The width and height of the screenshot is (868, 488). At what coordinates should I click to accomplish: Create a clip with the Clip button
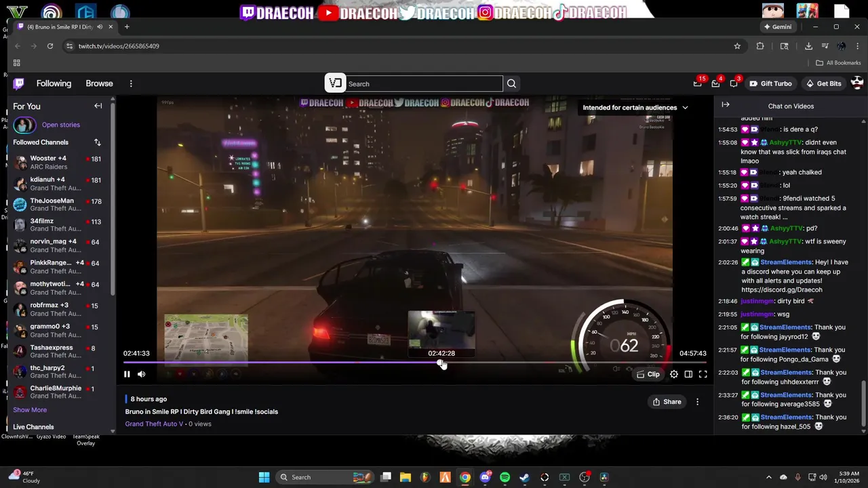pyautogui.click(x=648, y=374)
